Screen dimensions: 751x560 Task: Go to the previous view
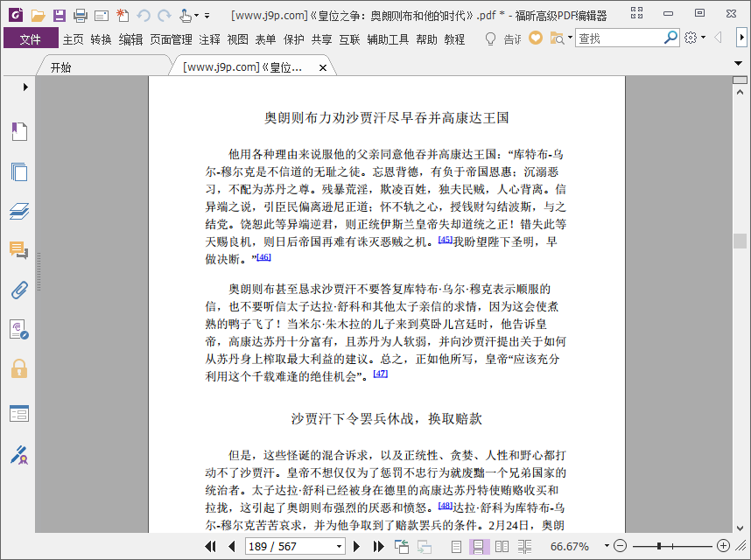[x=402, y=546]
